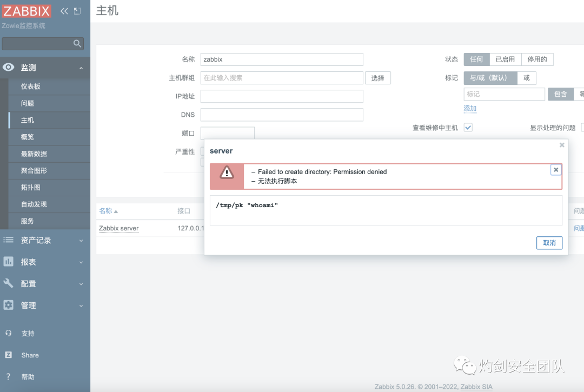
Task: Toggle 查看维修中主机 checkbox
Action: point(468,128)
